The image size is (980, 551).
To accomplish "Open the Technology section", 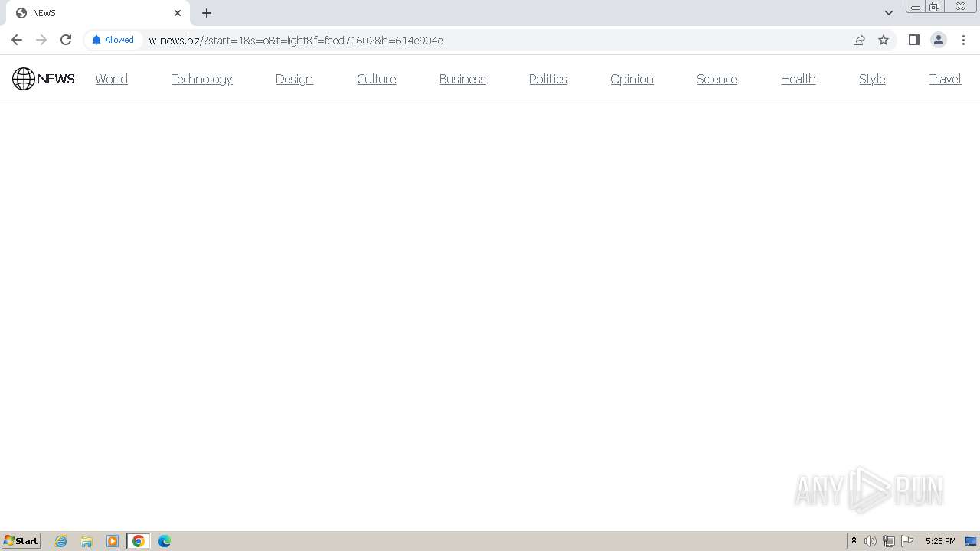I will tap(201, 79).
